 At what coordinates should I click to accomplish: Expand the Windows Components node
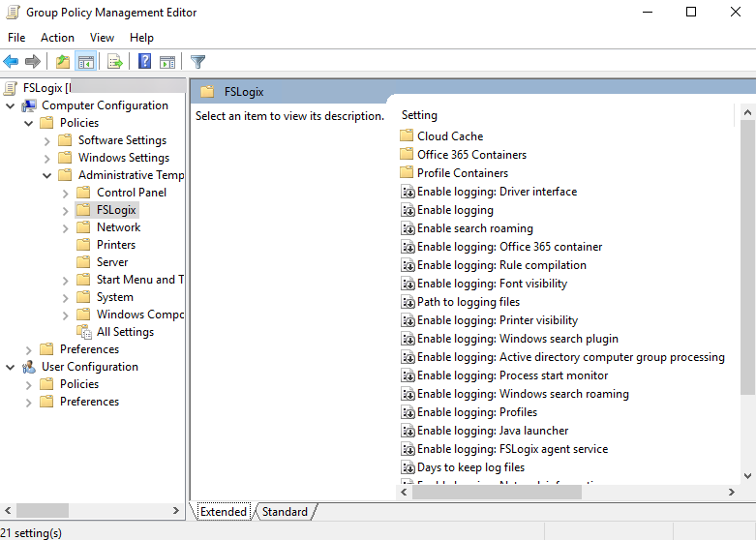66,315
